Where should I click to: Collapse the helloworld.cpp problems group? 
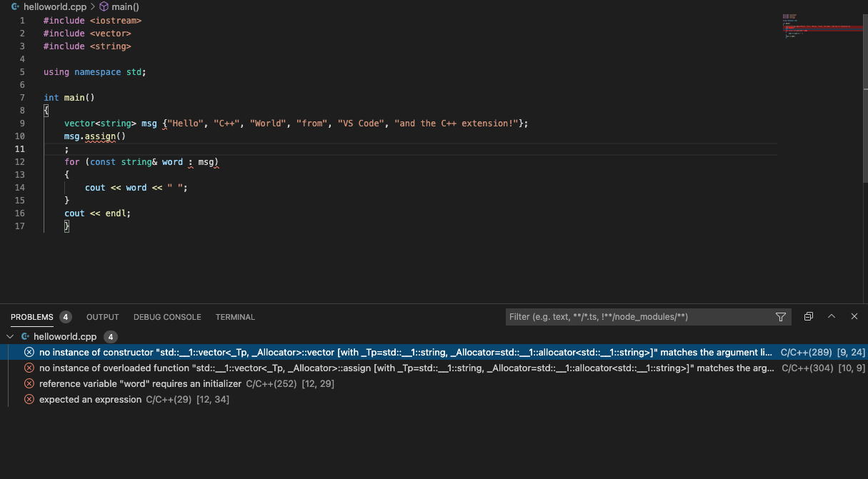9,336
